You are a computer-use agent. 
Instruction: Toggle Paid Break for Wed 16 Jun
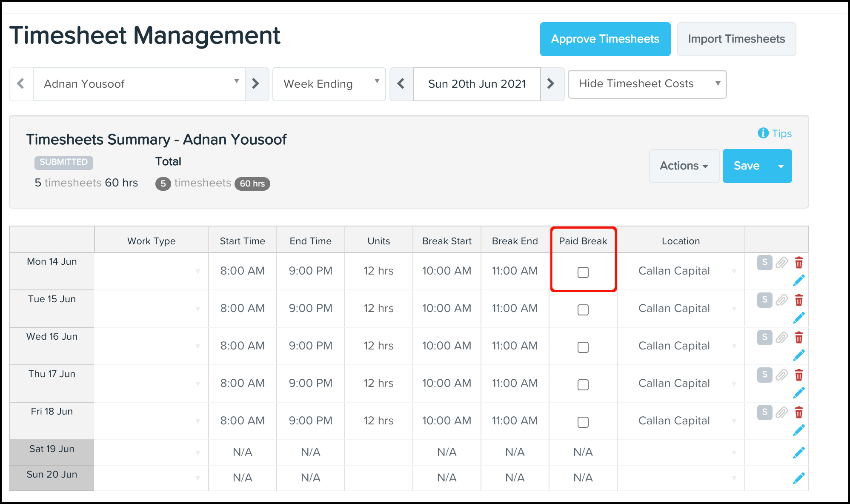[x=583, y=347]
